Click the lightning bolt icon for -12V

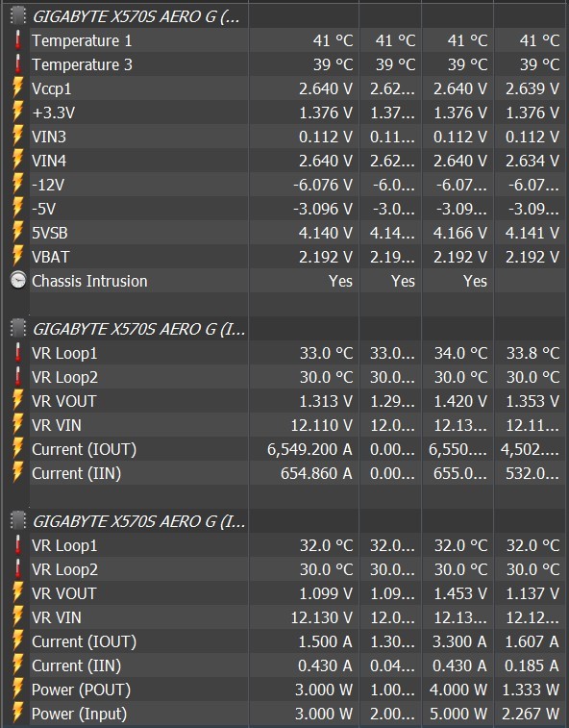[17, 185]
